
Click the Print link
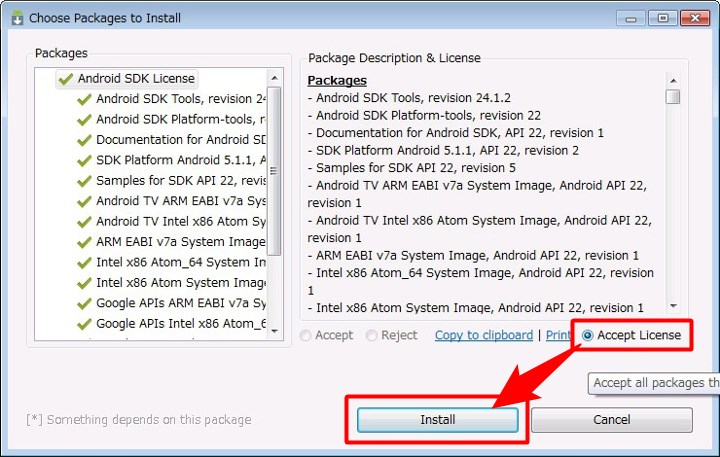click(558, 335)
